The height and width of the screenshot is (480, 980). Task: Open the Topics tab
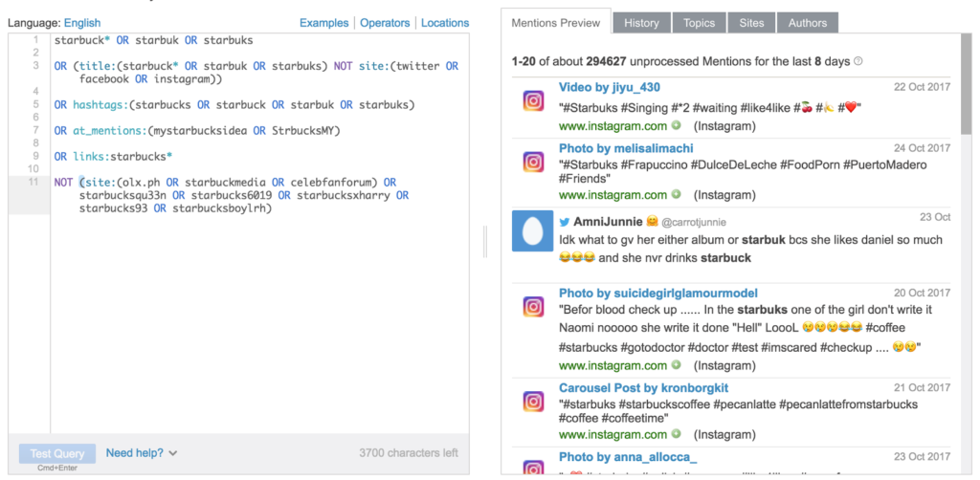pos(699,23)
